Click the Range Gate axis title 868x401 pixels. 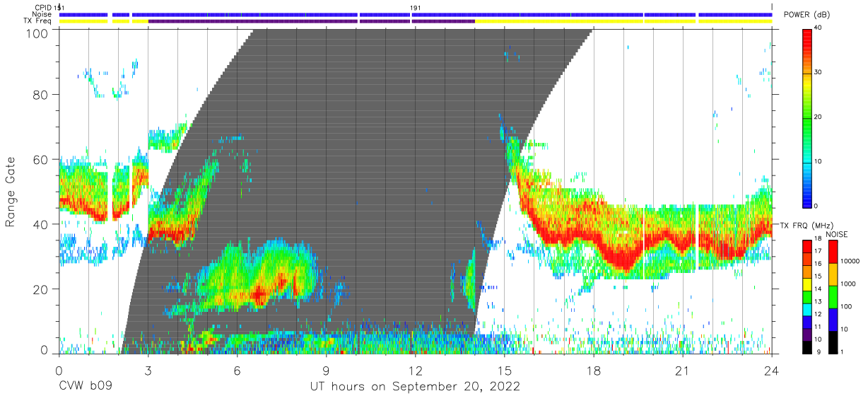click(11, 191)
